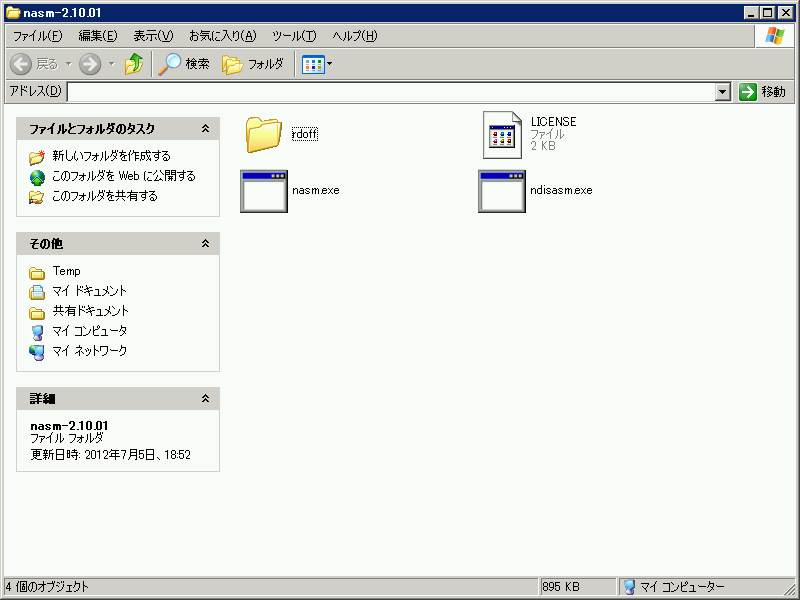Click the publish to Web globe icon
800x600 pixels.
(37, 177)
